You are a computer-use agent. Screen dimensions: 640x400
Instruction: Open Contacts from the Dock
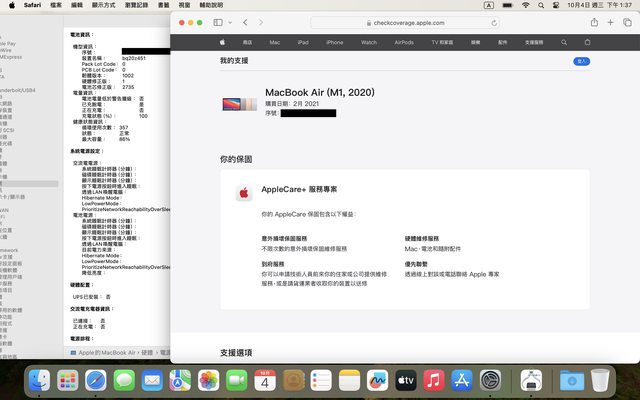tap(293, 380)
